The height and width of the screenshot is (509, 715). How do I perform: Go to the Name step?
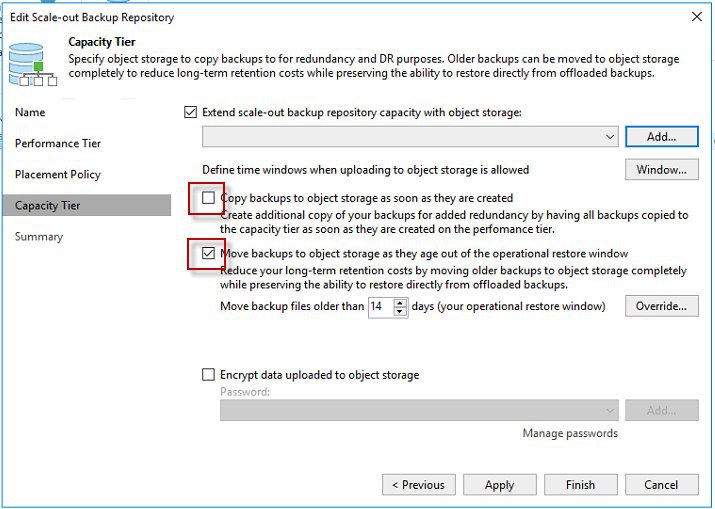[30, 112]
